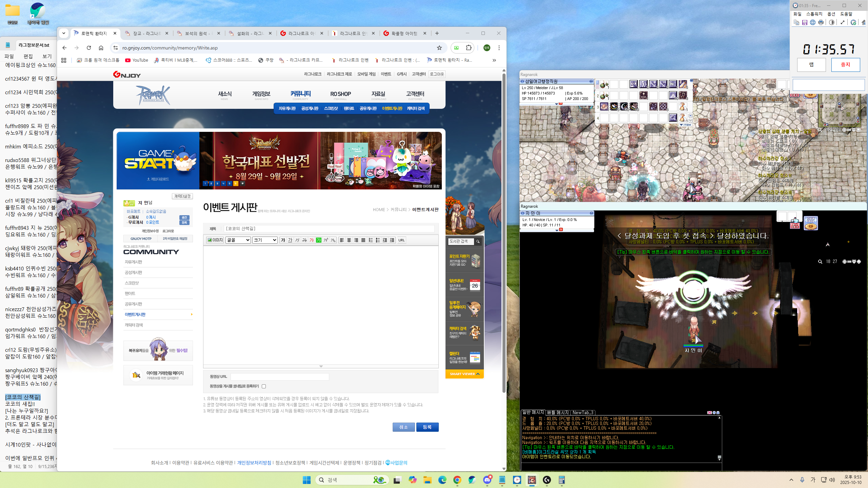Click the print icon in stopwatch toolbar
Screen dimensions: 868x488
click(x=821, y=22)
